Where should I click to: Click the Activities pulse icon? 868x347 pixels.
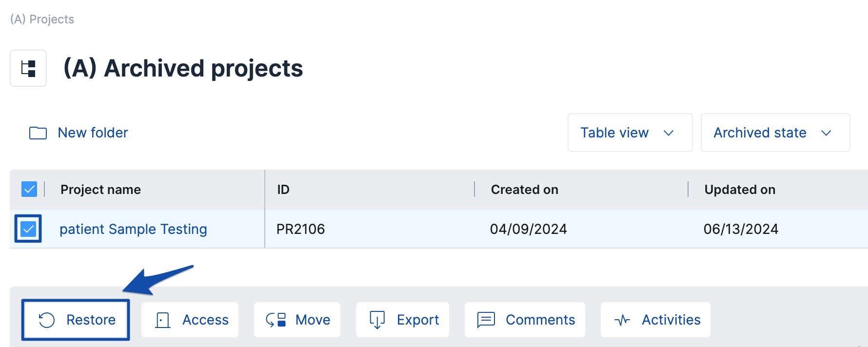click(622, 320)
